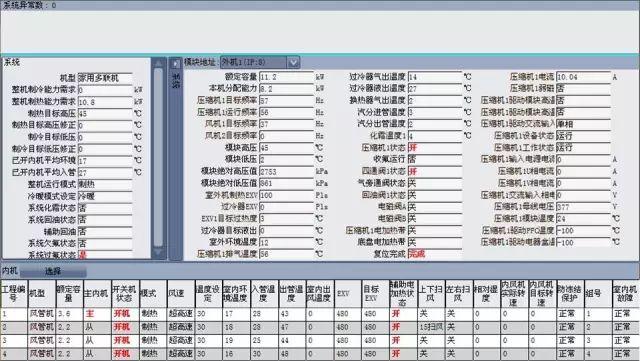
Task: Click the 压缩机1模块温度 field showing 24
Action: pos(583,218)
